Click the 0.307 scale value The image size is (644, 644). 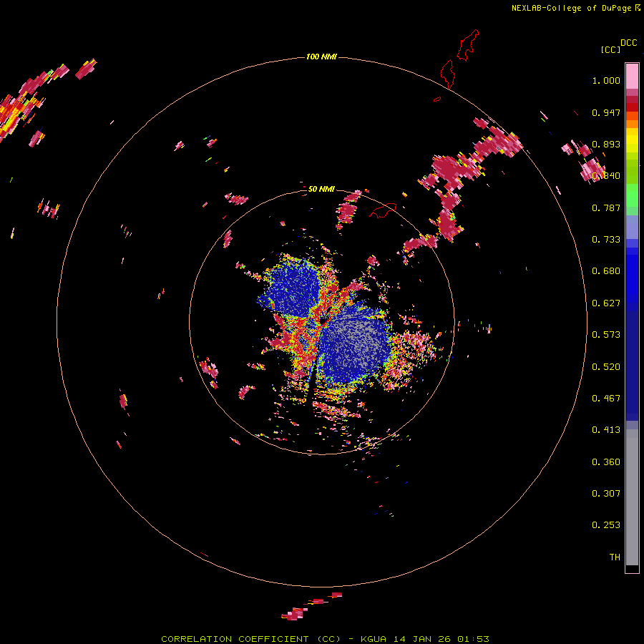point(606,494)
